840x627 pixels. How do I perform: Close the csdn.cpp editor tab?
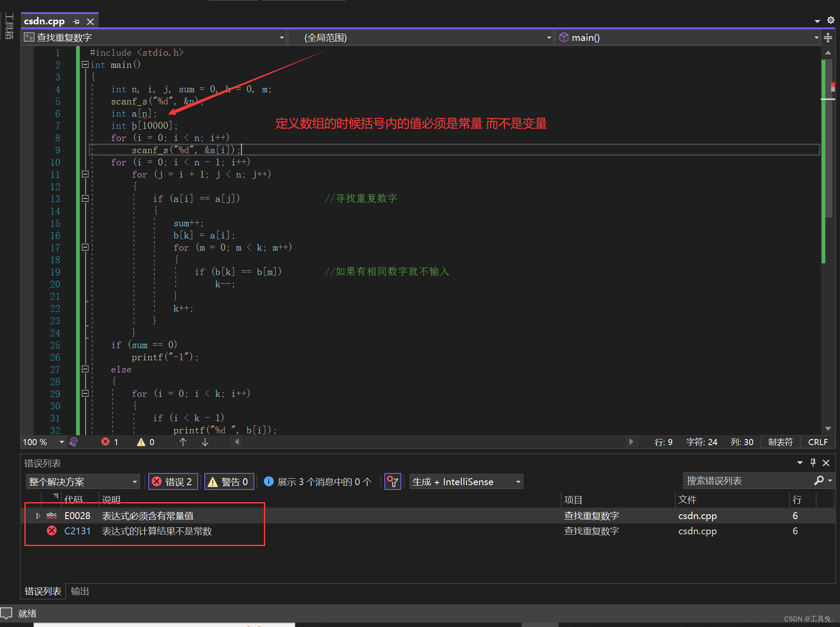pos(90,22)
